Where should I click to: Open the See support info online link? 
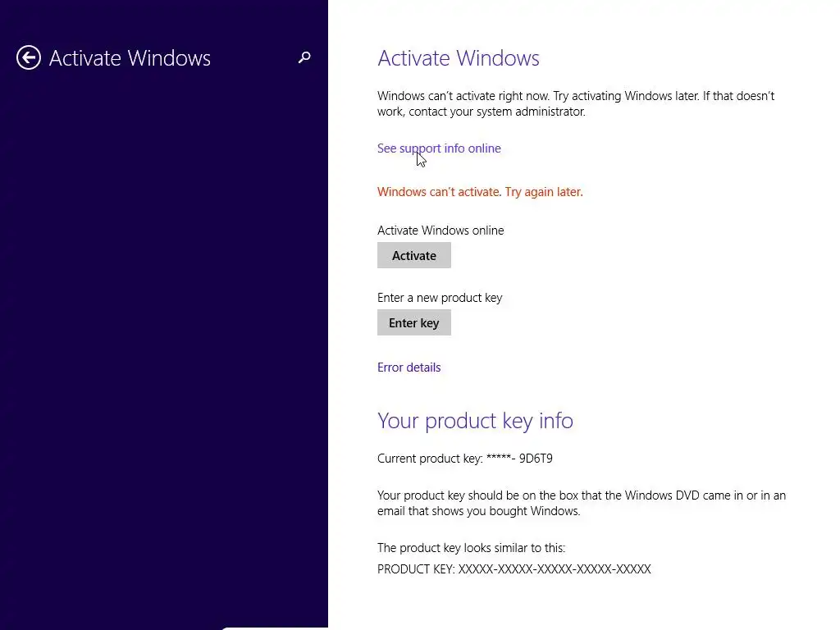click(439, 148)
